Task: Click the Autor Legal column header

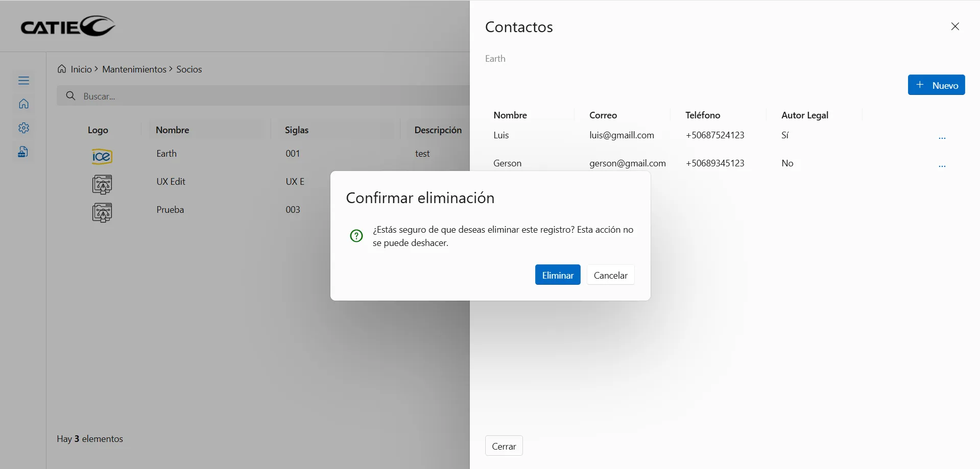Action: coord(804,115)
